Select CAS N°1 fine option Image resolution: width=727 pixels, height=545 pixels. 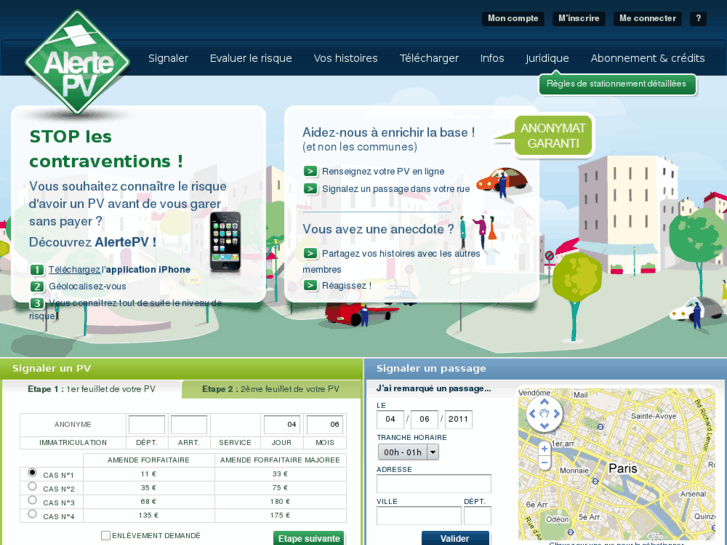32,473
